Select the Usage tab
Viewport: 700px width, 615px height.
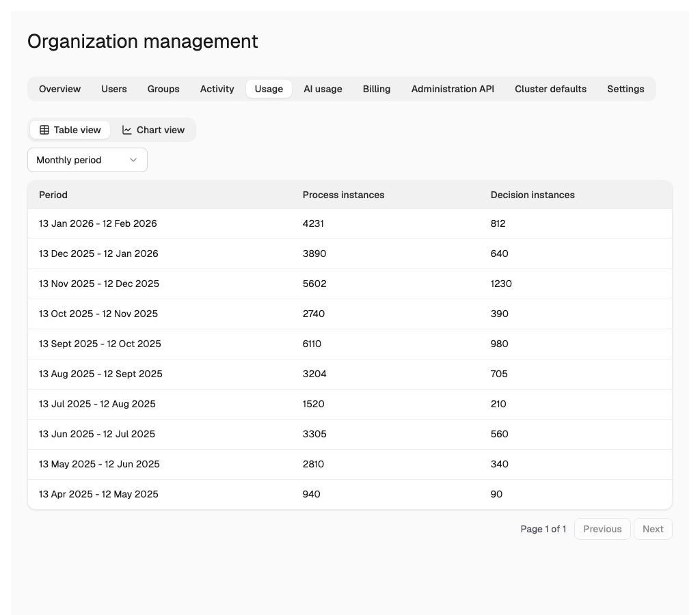pyautogui.click(x=269, y=89)
